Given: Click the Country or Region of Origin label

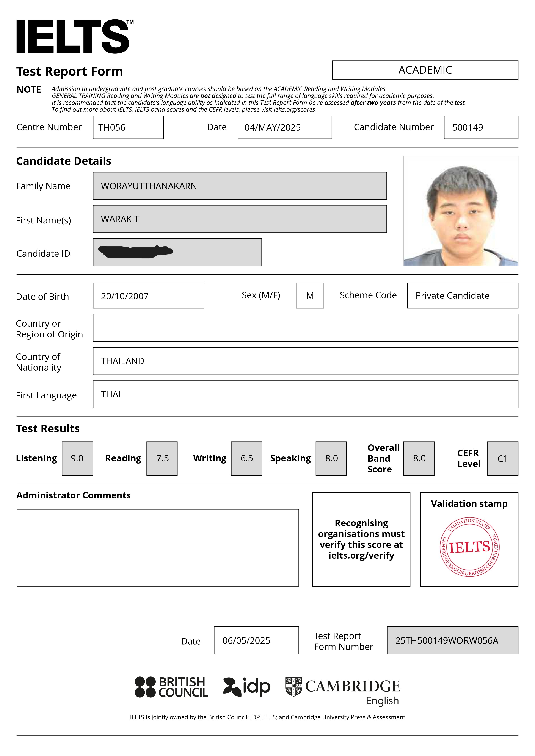Looking at the screenshot, I should point(49,329).
